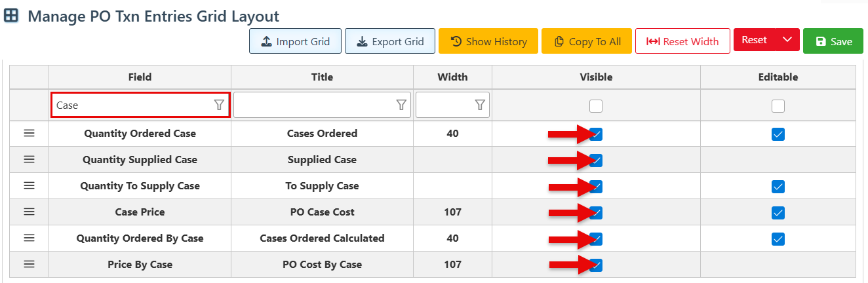Click the Import Grid button
Screen dimensions: 868x283
point(295,41)
